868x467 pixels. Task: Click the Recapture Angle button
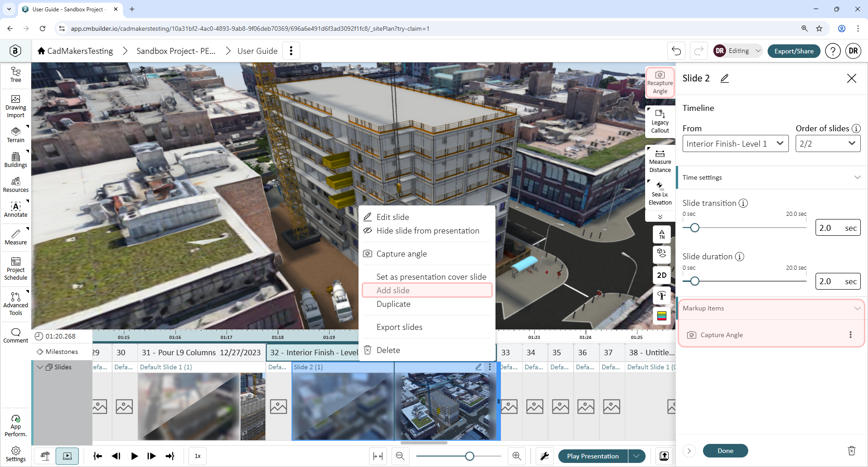(660, 82)
